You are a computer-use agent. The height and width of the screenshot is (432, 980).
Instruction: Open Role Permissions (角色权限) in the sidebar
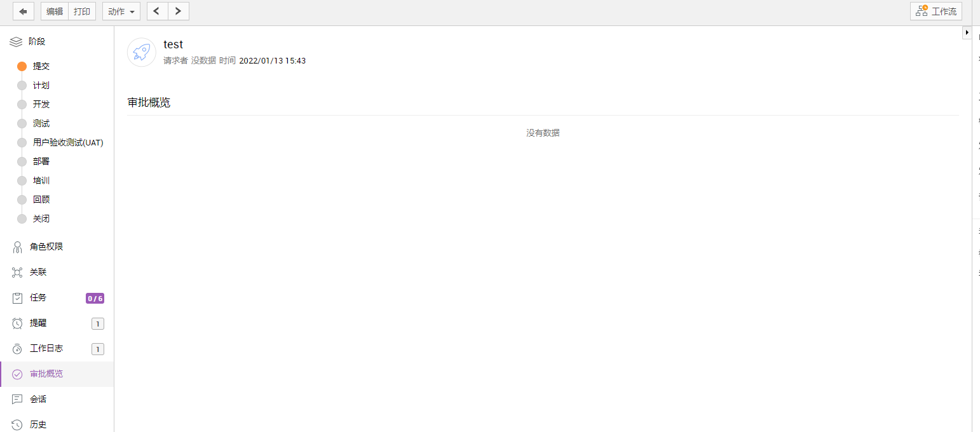click(x=46, y=246)
